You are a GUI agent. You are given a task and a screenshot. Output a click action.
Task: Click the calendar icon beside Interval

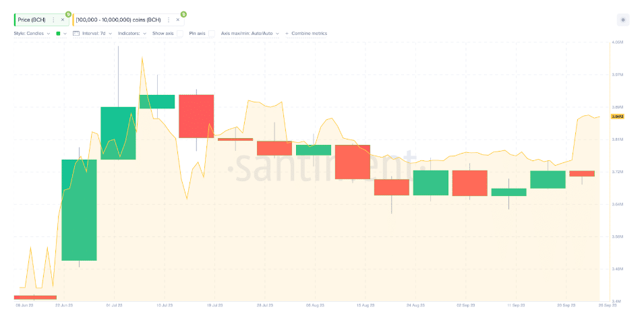[76, 33]
